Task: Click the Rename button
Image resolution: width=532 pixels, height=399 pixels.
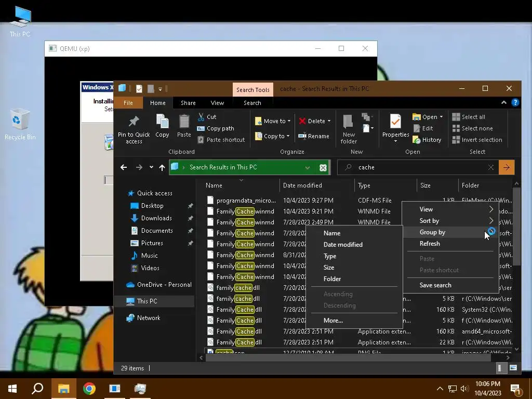Action: [x=314, y=136]
